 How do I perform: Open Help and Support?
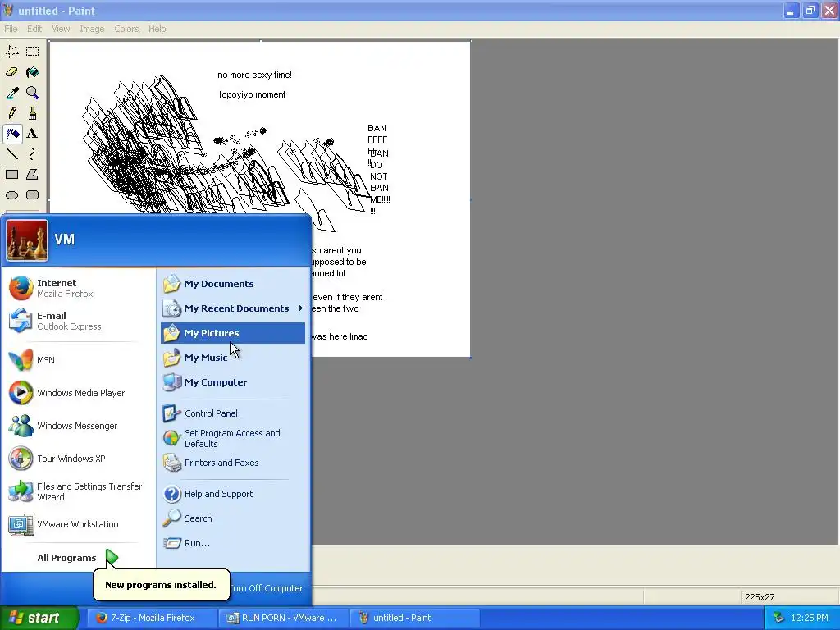click(232, 494)
